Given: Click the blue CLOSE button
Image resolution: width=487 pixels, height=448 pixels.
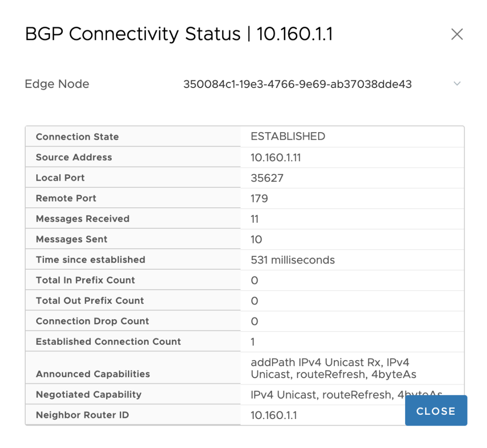Looking at the screenshot, I should [x=436, y=411].
